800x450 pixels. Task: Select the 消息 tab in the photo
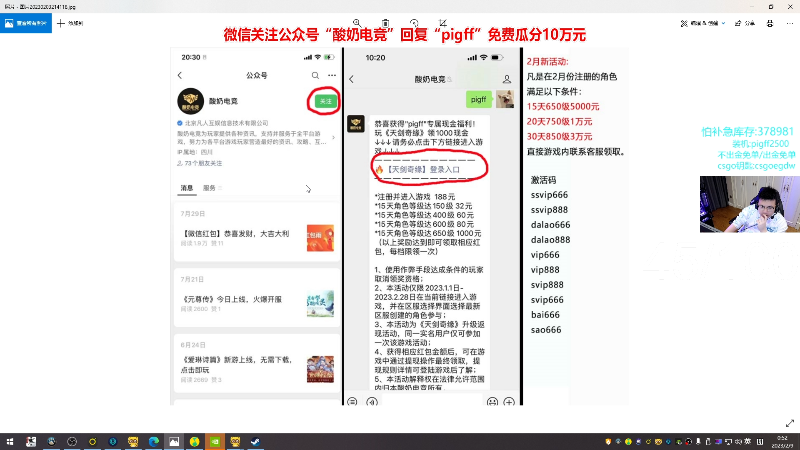(x=187, y=188)
